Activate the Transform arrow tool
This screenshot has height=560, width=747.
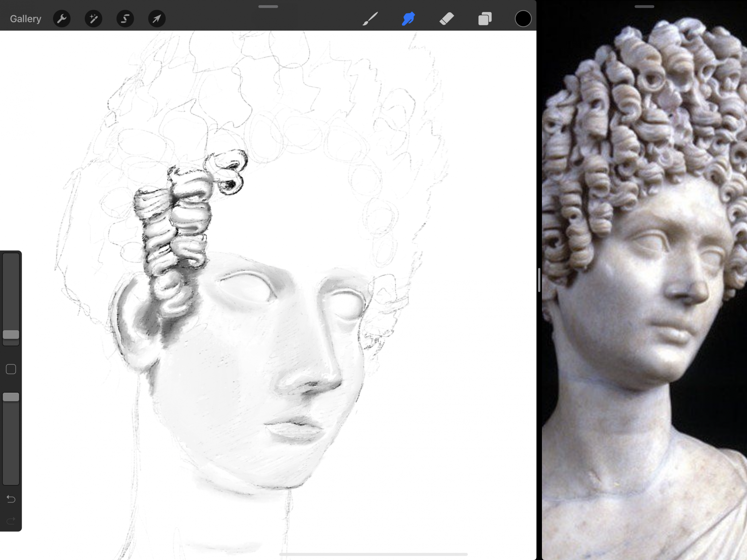[x=157, y=18]
